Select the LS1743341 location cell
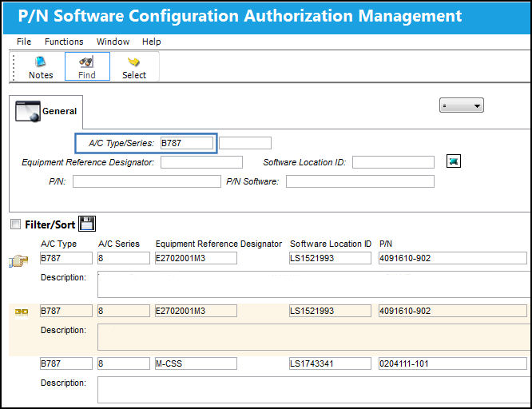This screenshot has width=532, height=409. point(330,363)
